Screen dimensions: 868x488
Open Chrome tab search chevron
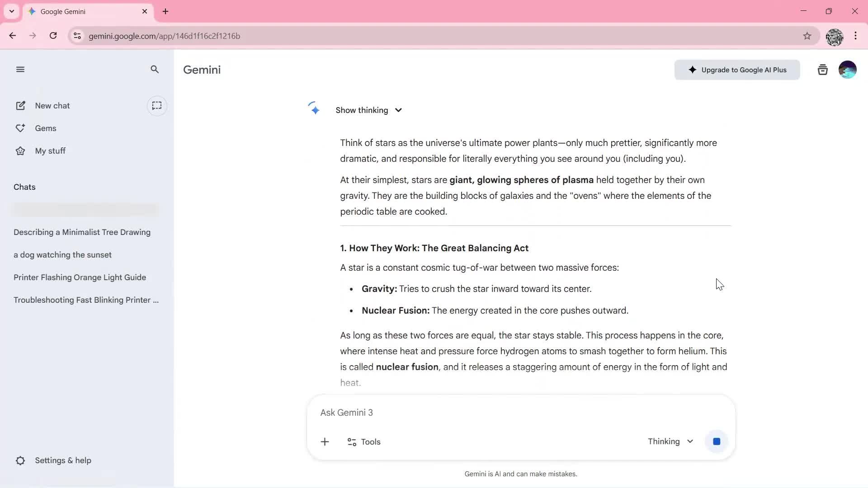[x=12, y=11]
